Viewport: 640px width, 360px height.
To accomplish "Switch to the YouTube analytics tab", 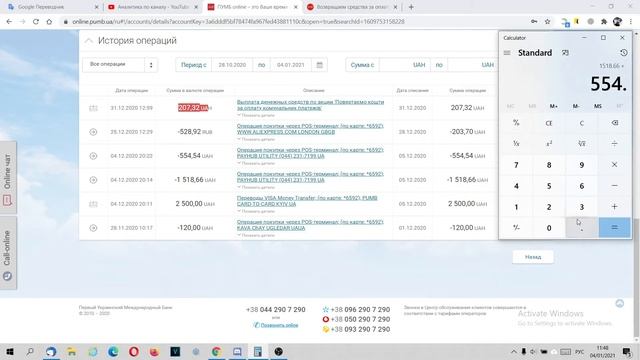I will coord(152,7).
